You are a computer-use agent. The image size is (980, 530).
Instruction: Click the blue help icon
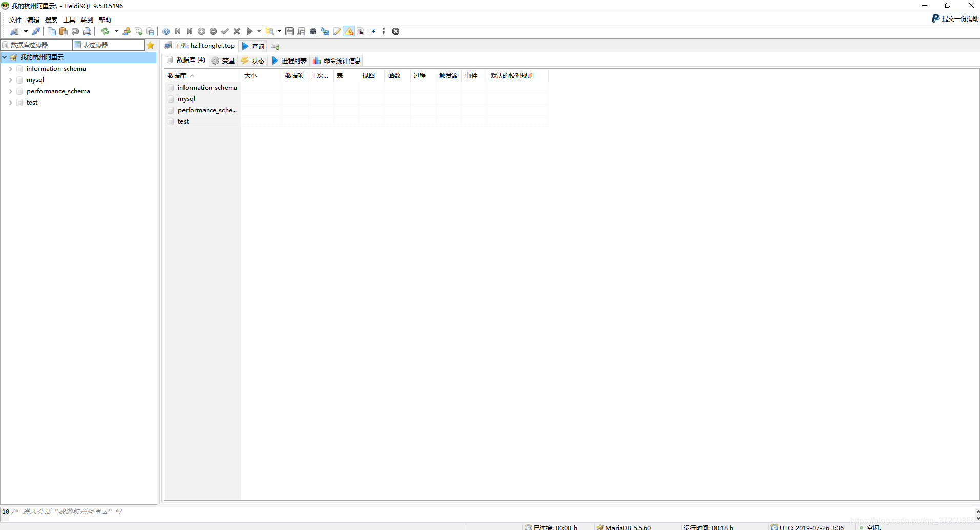click(166, 31)
